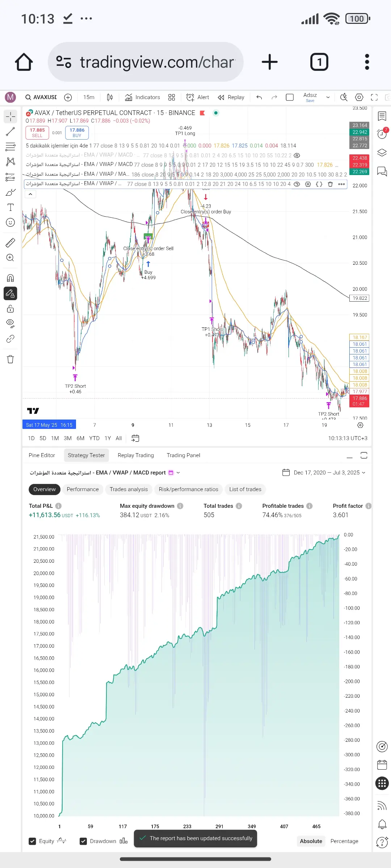Collapse the indicator legend with chevron
The width and height of the screenshot is (391, 868).
pos(30,194)
